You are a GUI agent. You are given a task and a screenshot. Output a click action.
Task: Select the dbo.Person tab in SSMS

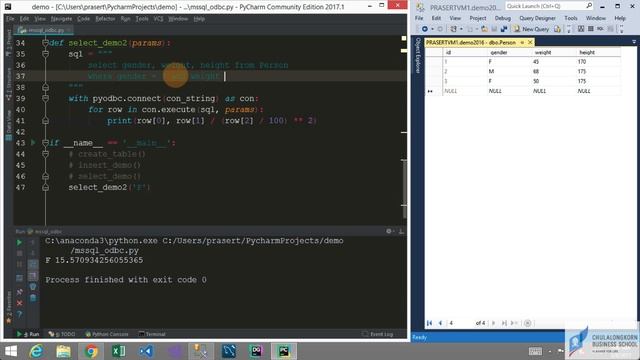pyautogui.click(x=471, y=42)
